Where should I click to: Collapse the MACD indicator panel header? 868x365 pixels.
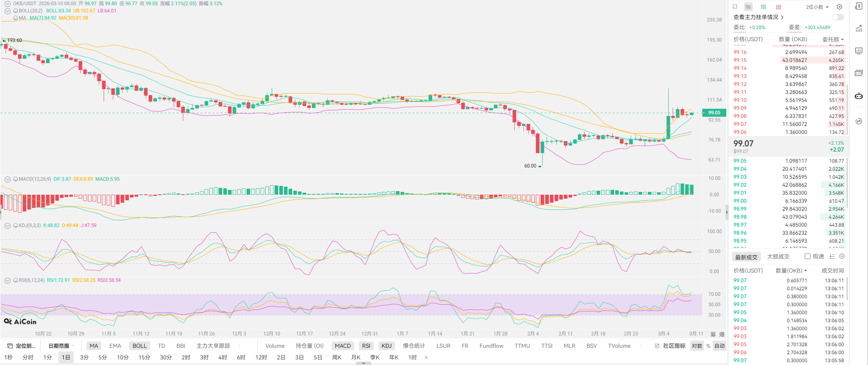8,179
